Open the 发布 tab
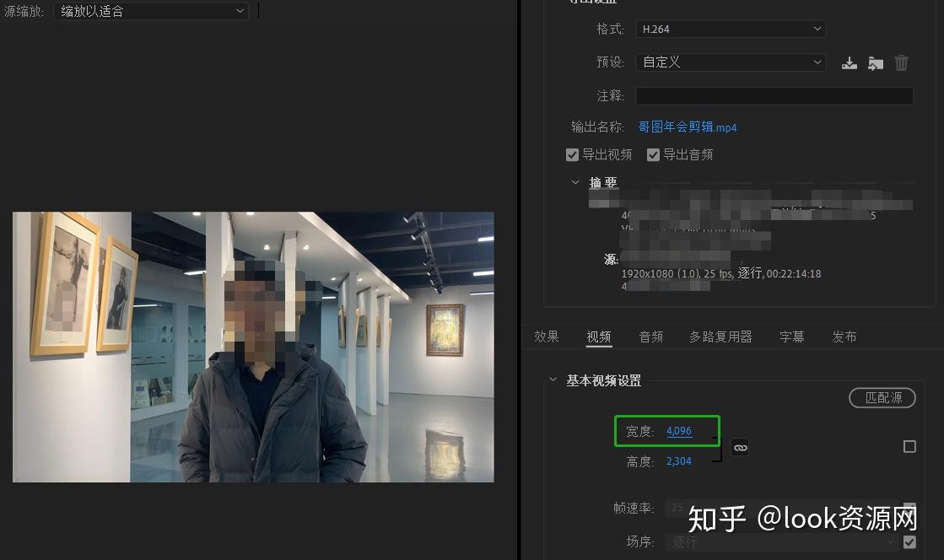944x560 pixels. [844, 336]
